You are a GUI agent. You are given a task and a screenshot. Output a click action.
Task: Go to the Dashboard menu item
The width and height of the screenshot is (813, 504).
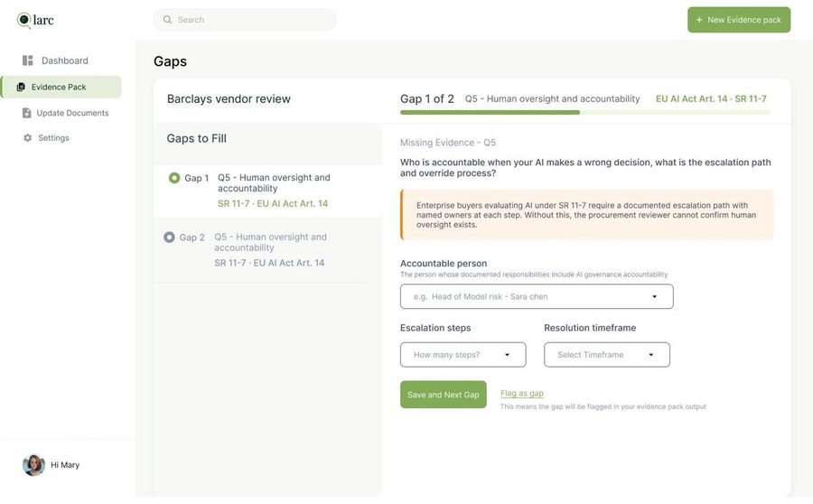55,61
